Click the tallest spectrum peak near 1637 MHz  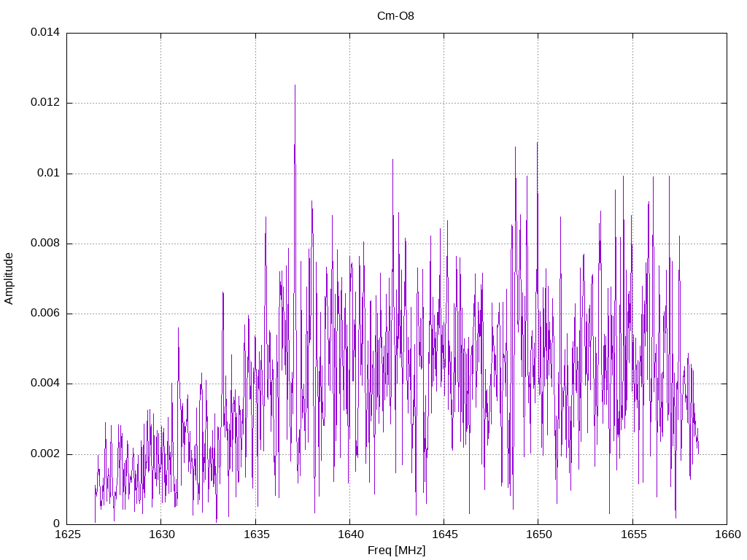295,86
